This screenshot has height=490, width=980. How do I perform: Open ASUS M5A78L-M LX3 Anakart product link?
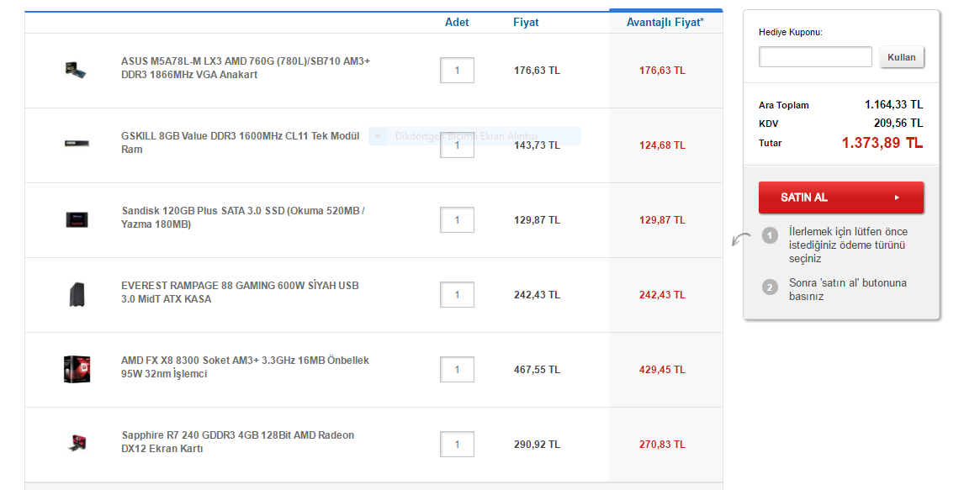pos(246,68)
